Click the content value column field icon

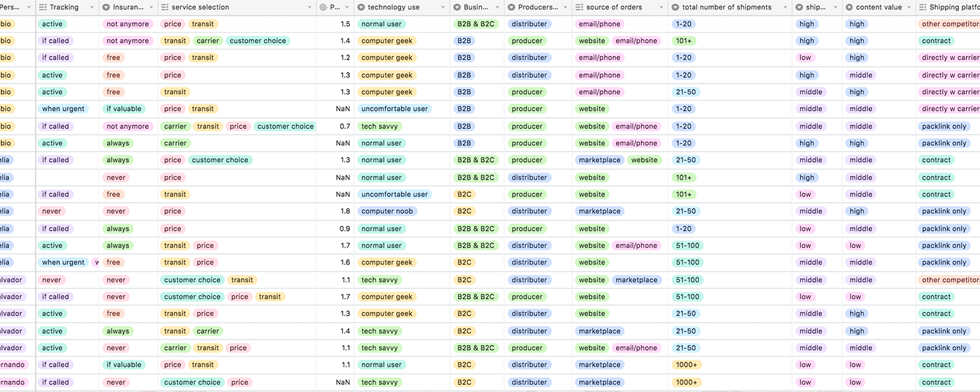[x=849, y=7]
